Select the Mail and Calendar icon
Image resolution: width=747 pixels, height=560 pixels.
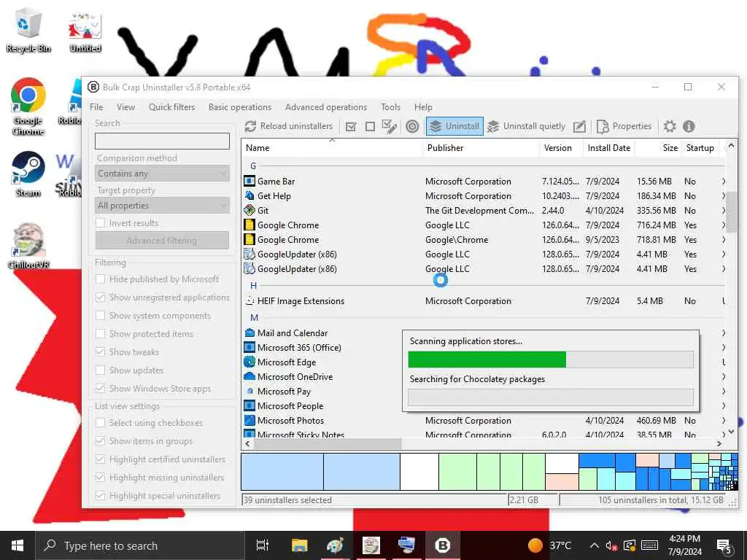tap(249, 332)
